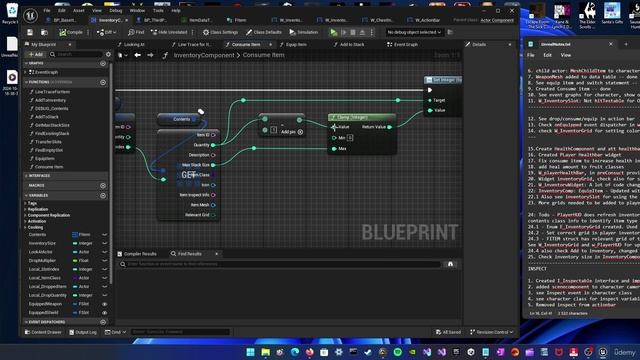This screenshot has height=360, width=640.
Task: Add a new function with plus icon
Action: [103, 82]
